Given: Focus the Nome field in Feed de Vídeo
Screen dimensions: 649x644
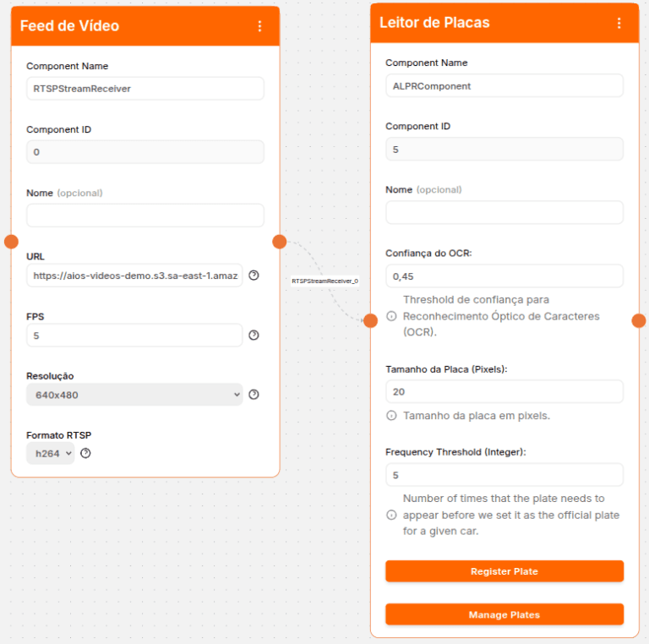Looking at the screenshot, I should coord(145,216).
